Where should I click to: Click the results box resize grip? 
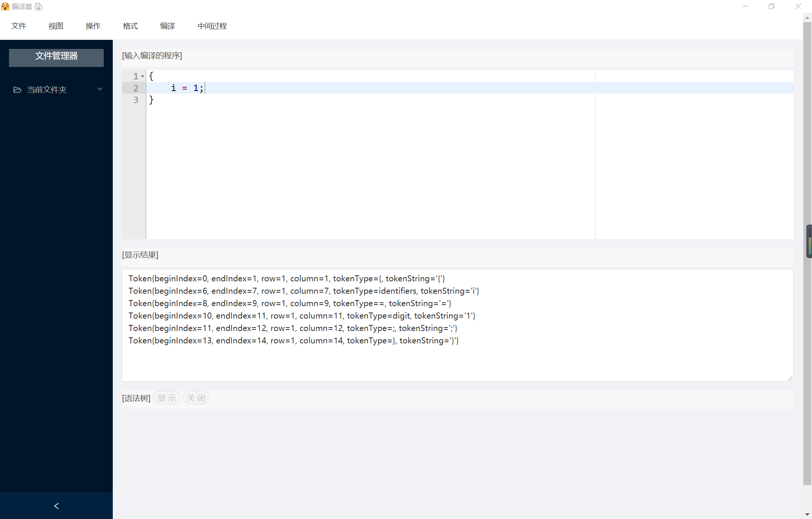click(x=790, y=378)
